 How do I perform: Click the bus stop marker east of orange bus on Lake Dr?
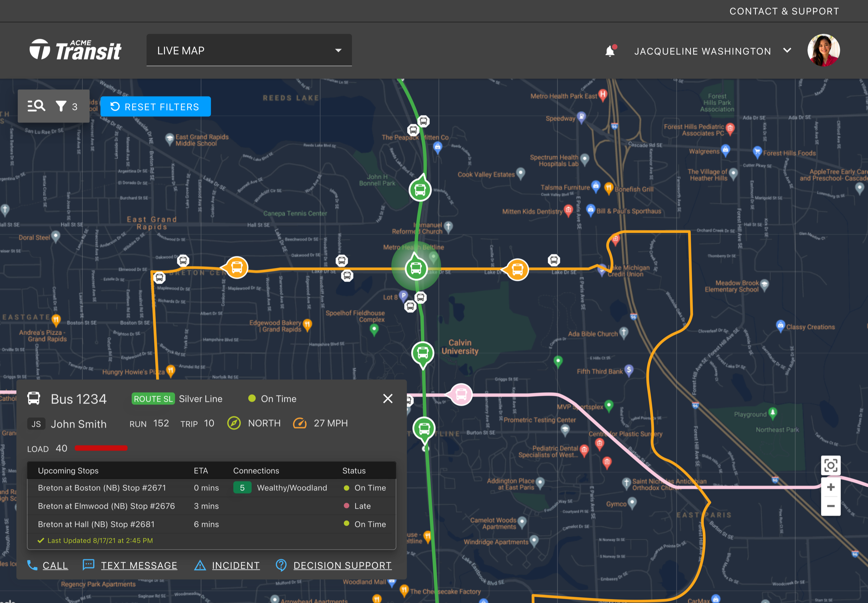click(554, 260)
